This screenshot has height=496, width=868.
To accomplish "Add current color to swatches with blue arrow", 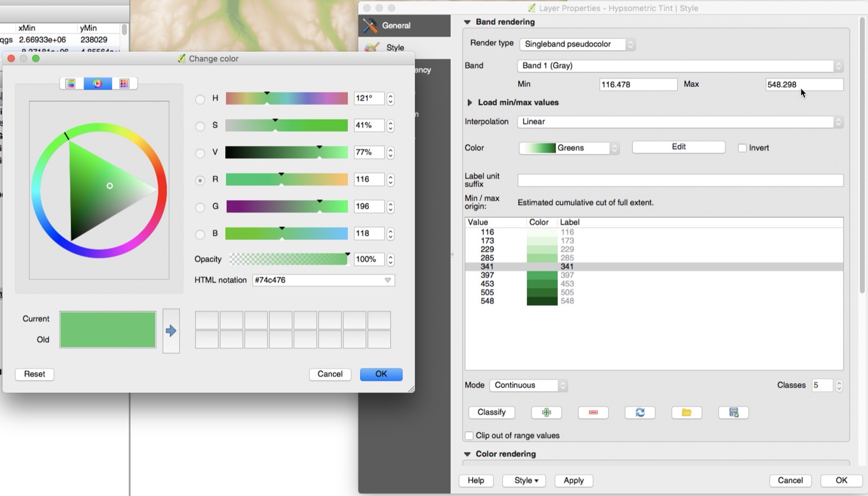I will coord(171,331).
